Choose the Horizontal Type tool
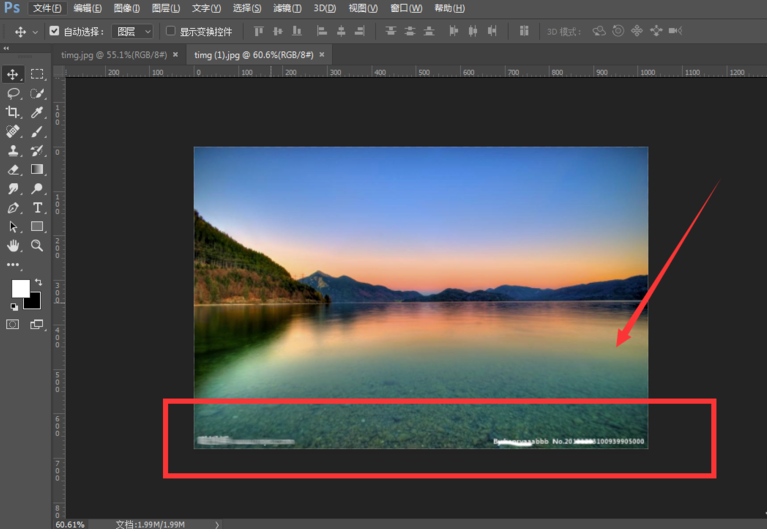Viewport: 767px width, 529px height. (x=37, y=208)
